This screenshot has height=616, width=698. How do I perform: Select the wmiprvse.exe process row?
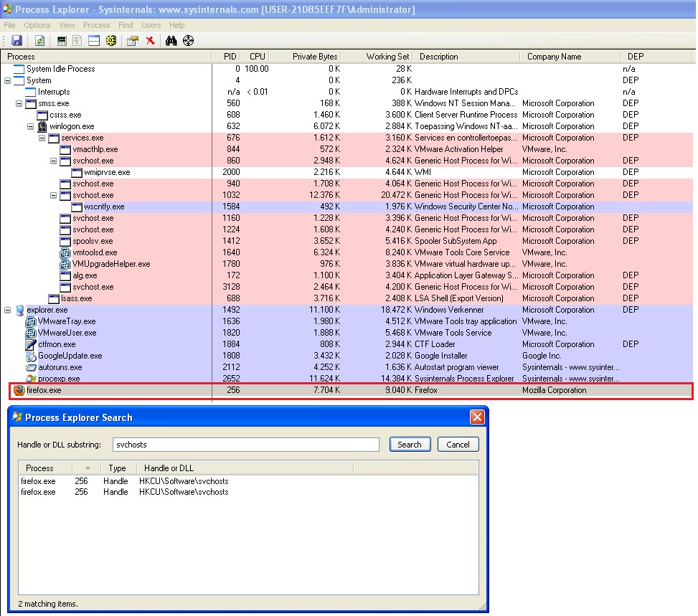346,172
